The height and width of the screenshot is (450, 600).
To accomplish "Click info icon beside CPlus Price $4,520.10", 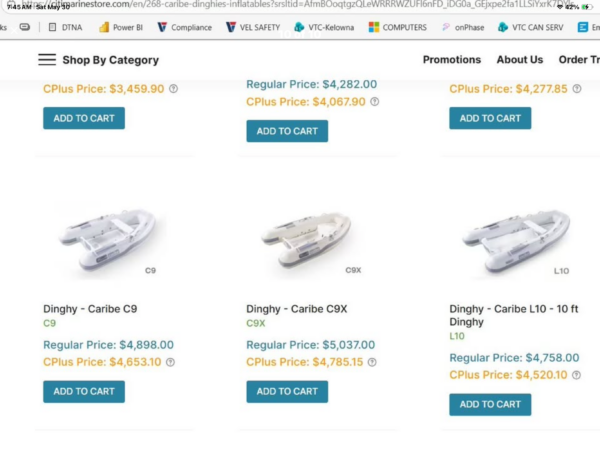I will pos(576,375).
